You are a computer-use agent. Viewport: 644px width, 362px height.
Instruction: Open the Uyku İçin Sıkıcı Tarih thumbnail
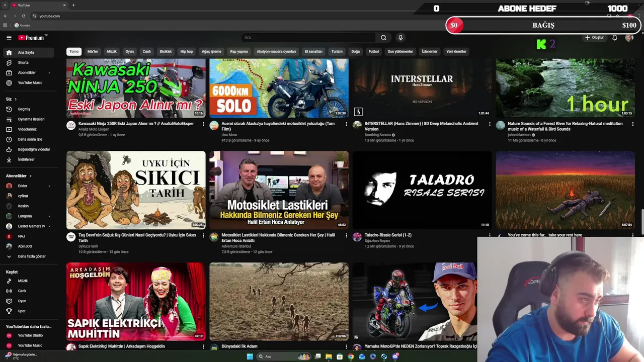tap(136, 190)
